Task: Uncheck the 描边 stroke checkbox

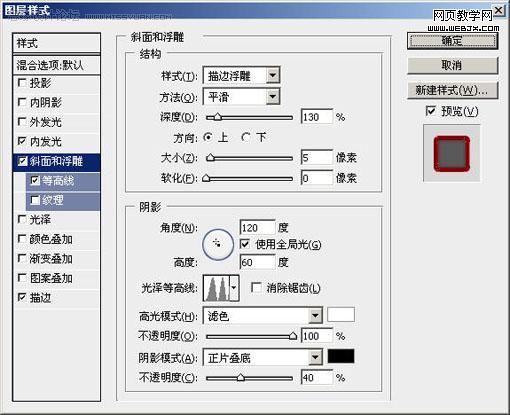Action: pyautogui.click(x=22, y=297)
